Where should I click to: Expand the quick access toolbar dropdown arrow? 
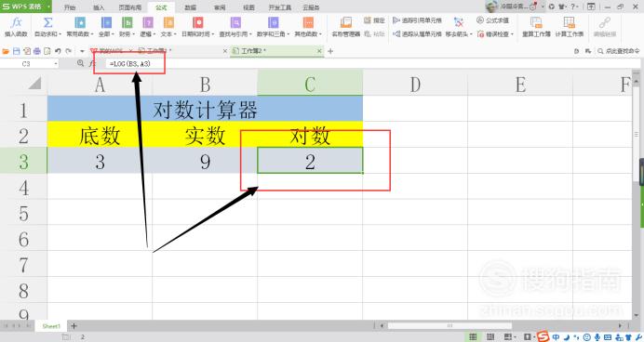[x=82, y=51]
